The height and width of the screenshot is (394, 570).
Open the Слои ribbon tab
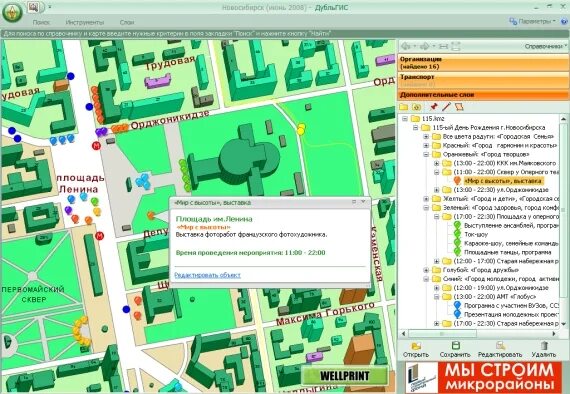tap(127, 22)
